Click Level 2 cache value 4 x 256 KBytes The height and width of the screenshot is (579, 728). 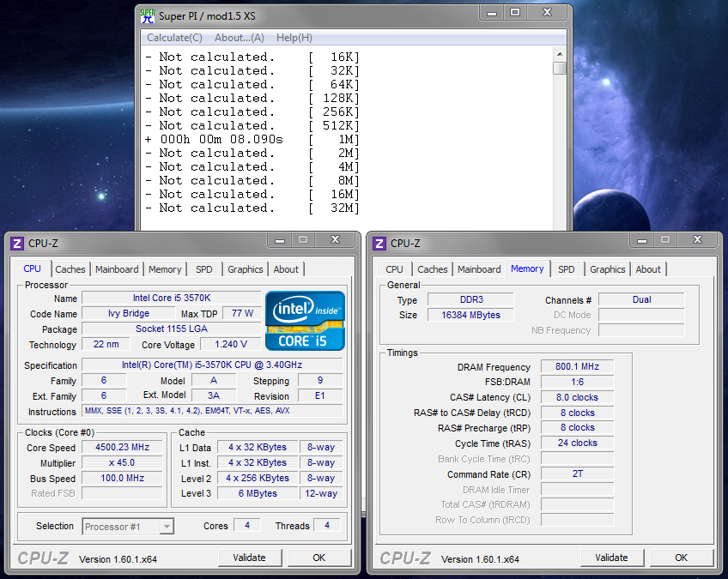point(258,478)
